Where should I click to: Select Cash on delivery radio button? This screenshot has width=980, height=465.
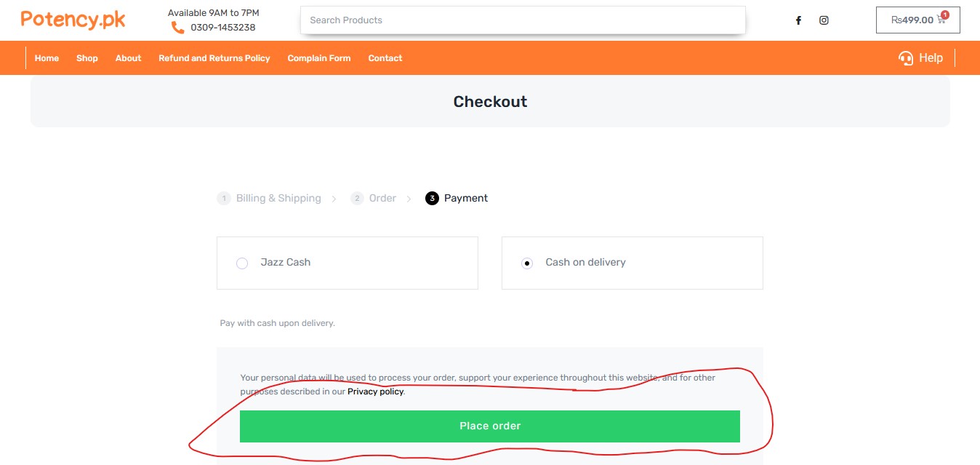[527, 263]
